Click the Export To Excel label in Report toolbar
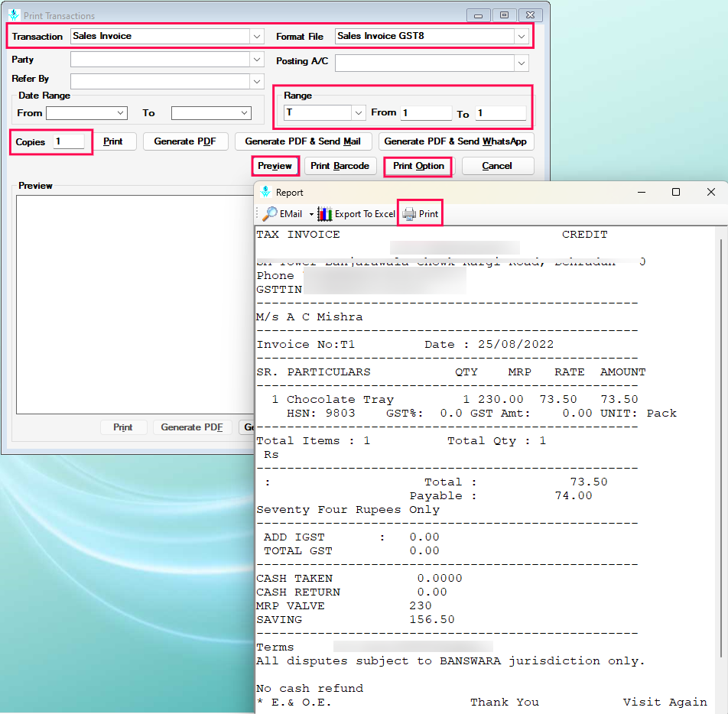 coord(365,214)
